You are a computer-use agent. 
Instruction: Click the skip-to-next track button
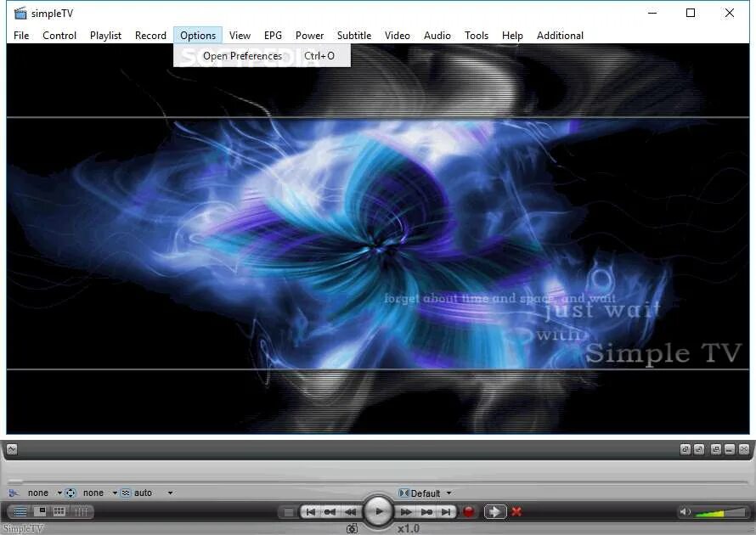(x=447, y=512)
